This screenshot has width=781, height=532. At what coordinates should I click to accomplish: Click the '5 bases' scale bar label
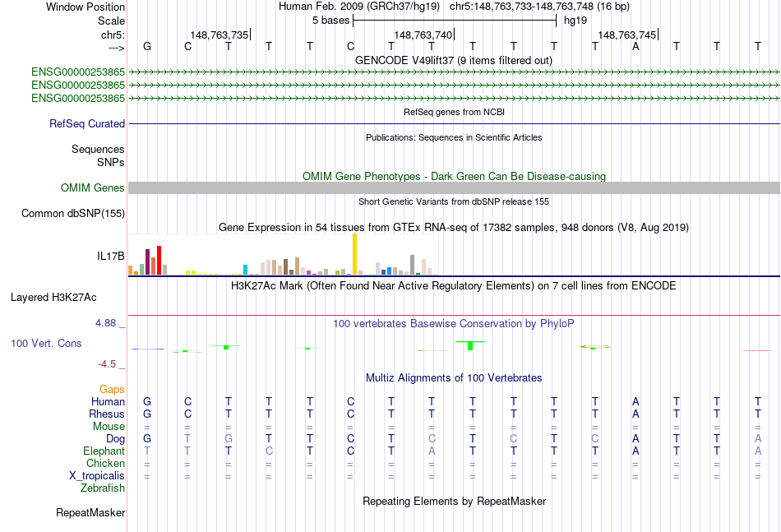tap(330, 21)
